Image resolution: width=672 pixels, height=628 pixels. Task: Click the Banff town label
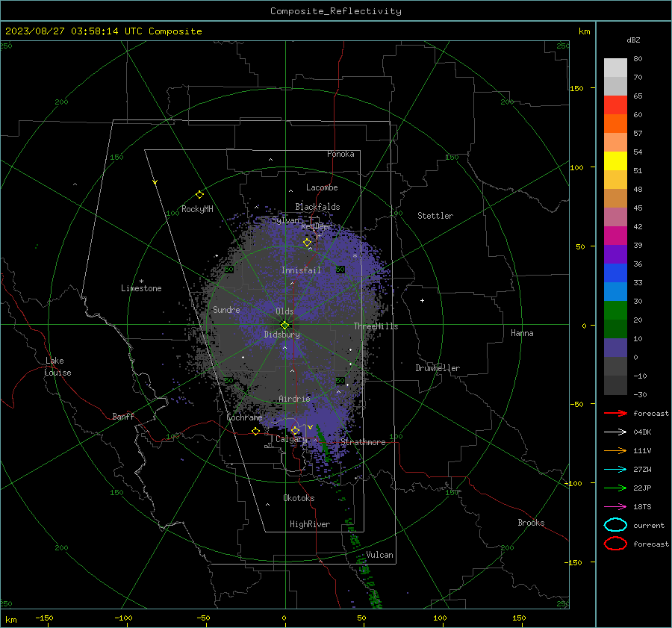tap(123, 417)
